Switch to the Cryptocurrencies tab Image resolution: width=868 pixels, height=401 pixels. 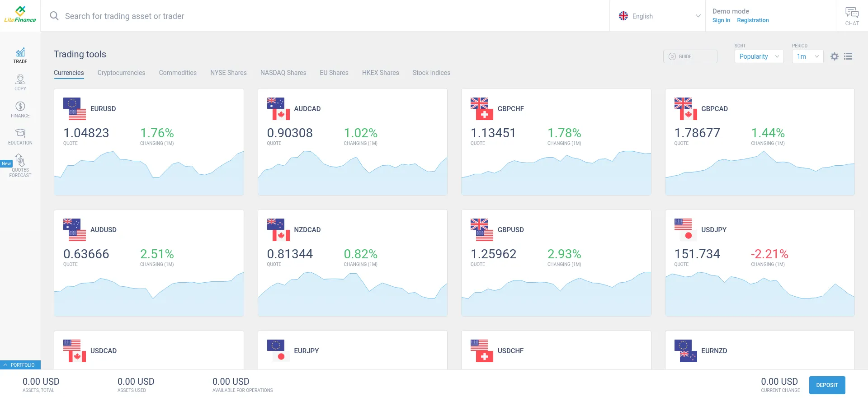121,73
